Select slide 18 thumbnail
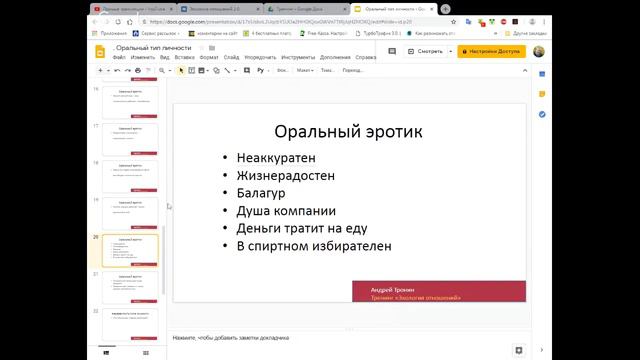 point(130,177)
